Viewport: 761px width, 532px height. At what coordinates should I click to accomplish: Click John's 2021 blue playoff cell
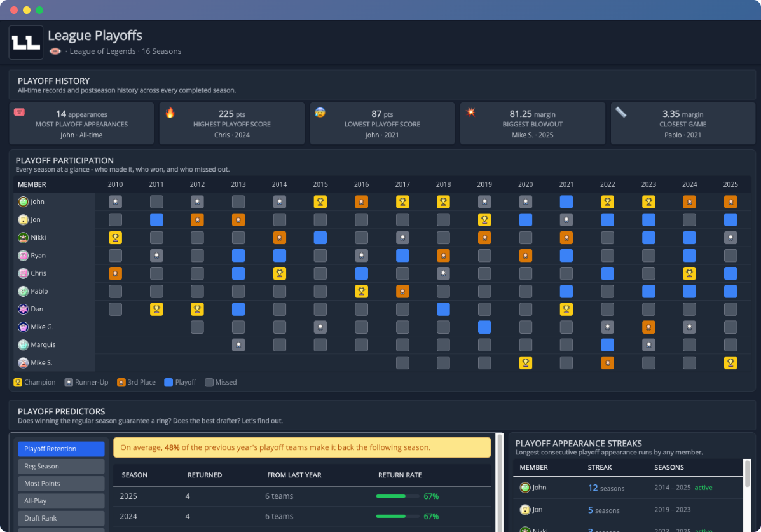pos(566,202)
